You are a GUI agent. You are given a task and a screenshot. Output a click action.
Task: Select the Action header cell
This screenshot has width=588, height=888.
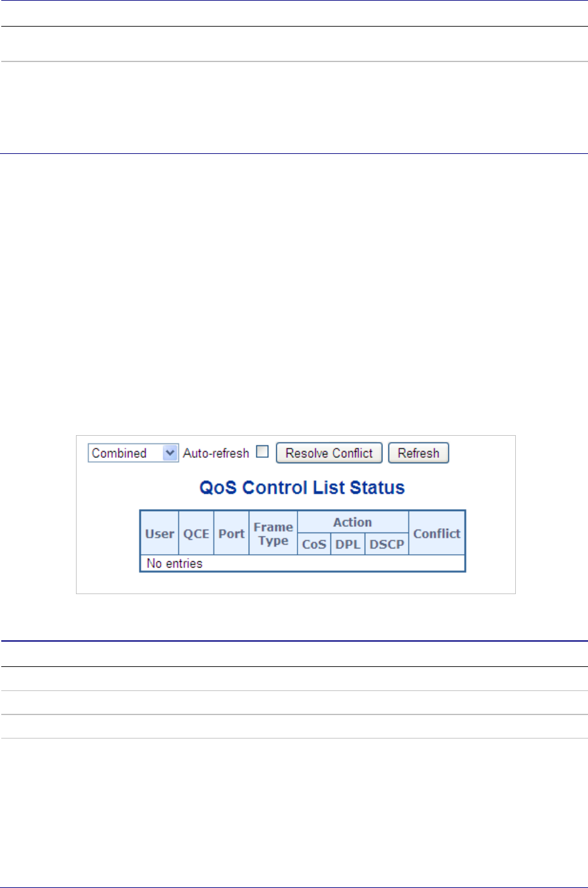point(353,523)
